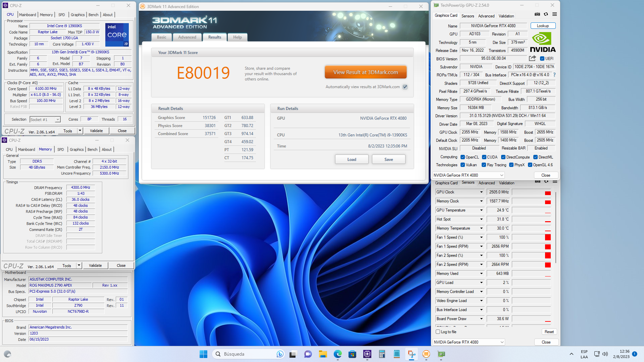Switch to CPU-Z via its taskbar icon
This screenshot has height=362, width=644.
[x=367, y=354]
